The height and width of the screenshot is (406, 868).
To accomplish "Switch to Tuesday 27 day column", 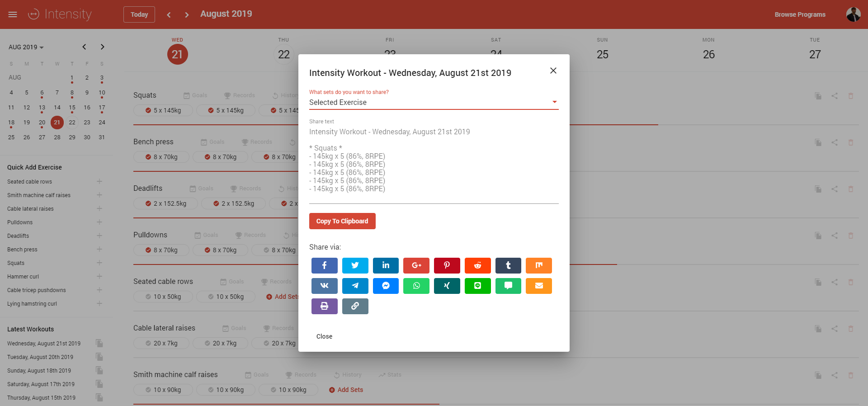I will tap(815, 54).
